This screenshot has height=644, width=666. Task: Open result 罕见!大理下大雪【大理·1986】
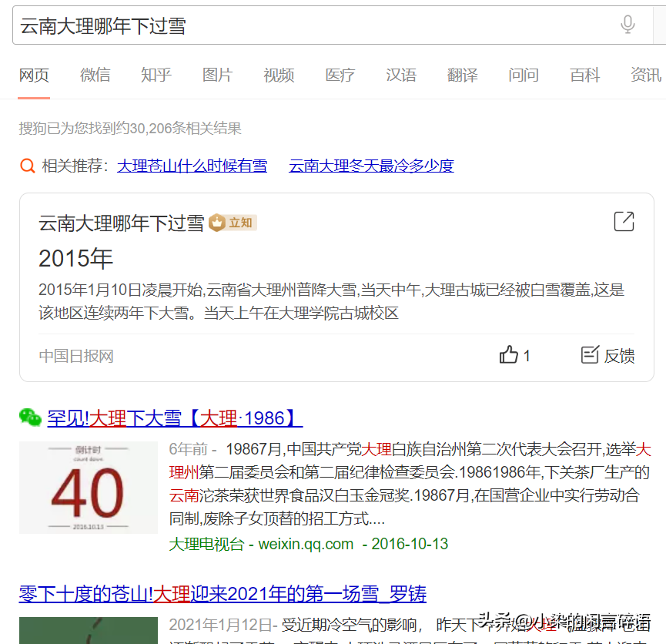(x=175, y=418)
